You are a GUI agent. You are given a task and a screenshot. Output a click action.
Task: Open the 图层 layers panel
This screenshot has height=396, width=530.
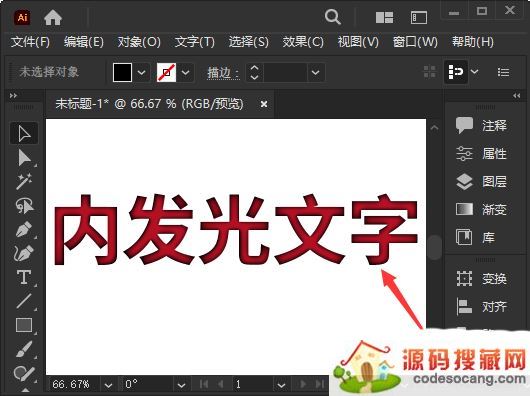[481, 182]
